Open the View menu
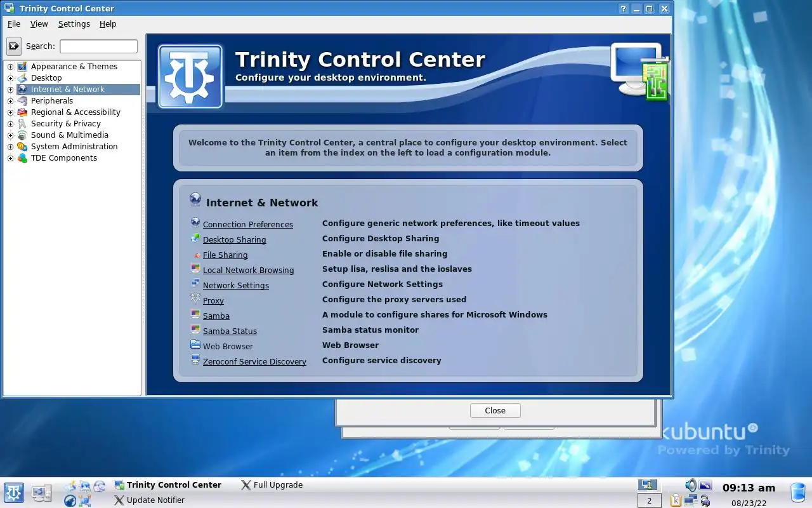Viewport: 812px width, 508px height. (39, 23)
